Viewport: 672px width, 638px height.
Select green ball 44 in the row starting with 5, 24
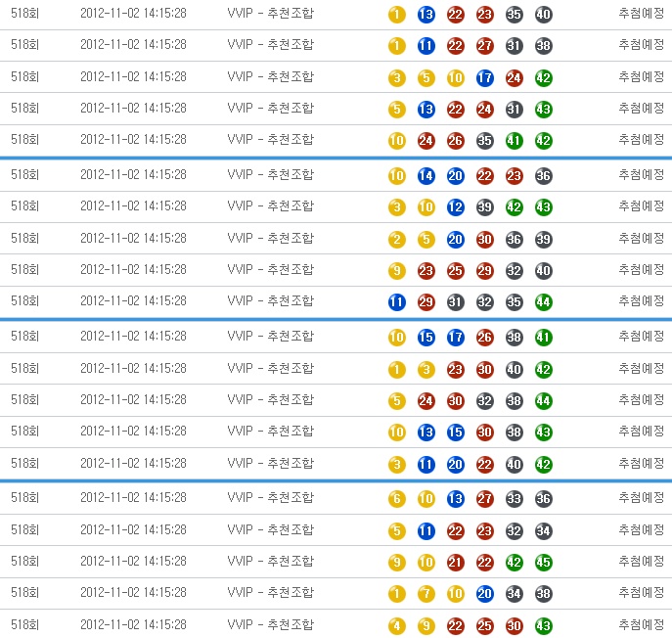[544, 400]
